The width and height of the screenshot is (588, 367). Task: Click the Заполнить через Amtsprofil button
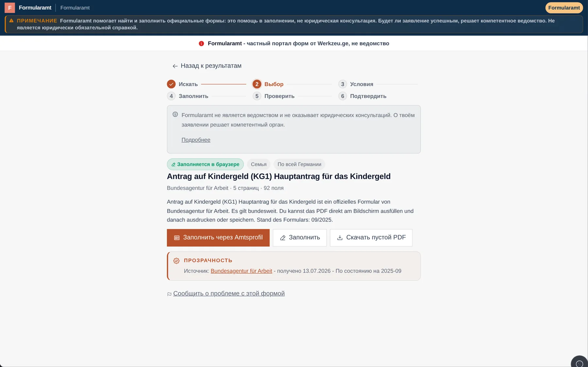pos(218,238)
